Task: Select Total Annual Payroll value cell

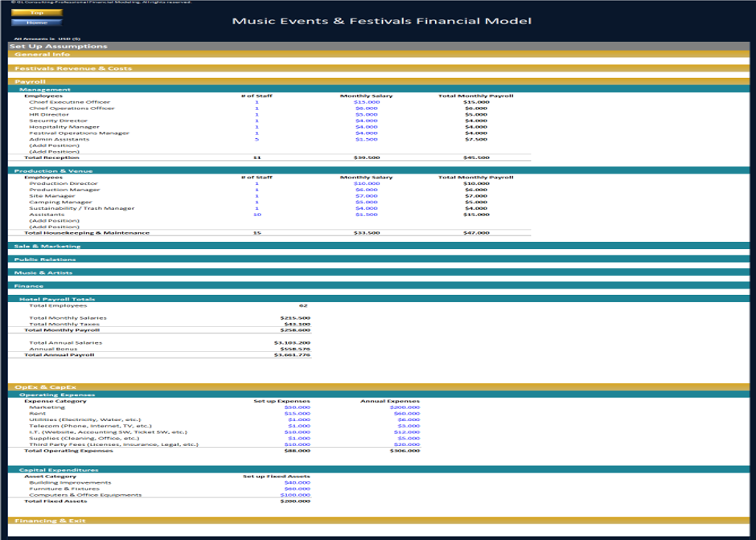Action: click(292, 355)
